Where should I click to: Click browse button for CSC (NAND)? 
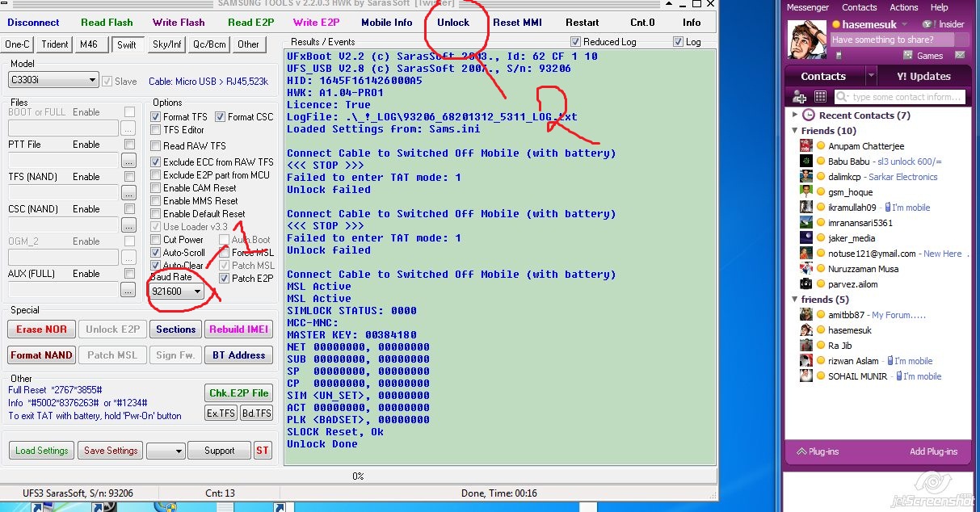pyautogui.click(x=128, y=225)
